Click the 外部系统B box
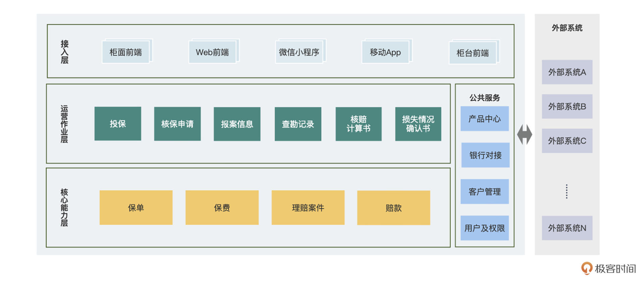 coord(567,106)
